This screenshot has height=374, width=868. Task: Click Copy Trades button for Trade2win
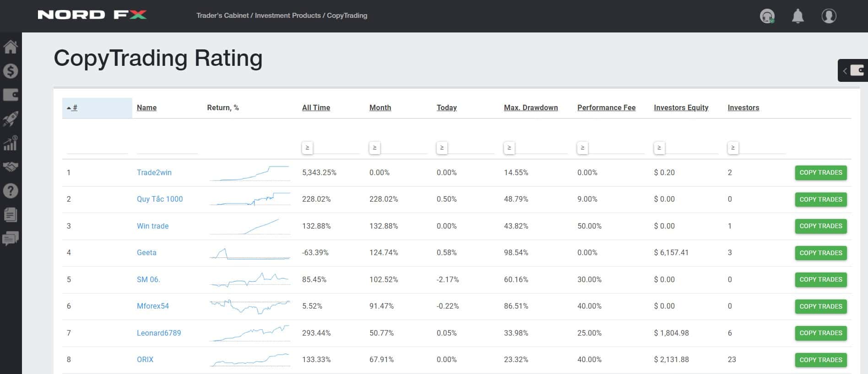tap(821, 173)
